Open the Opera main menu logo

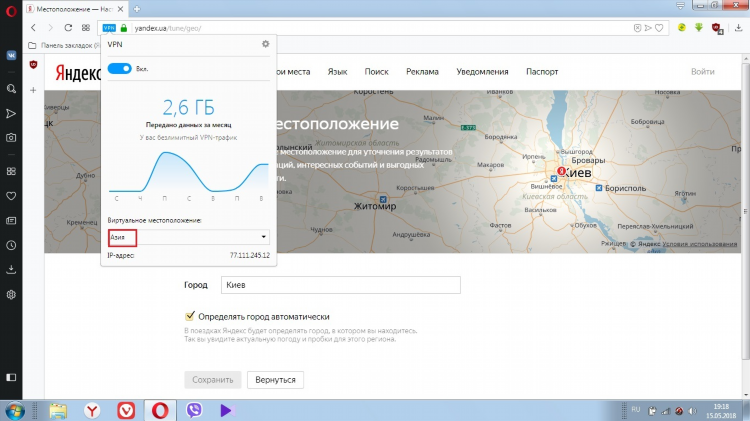11,10
